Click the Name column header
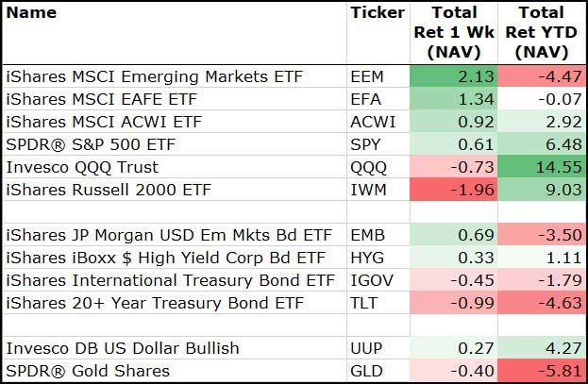 [31, 13]
